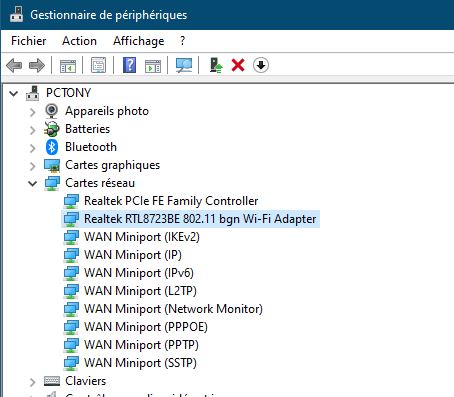Select Realtek PCIe FE Family Controller

coord(171,201)
